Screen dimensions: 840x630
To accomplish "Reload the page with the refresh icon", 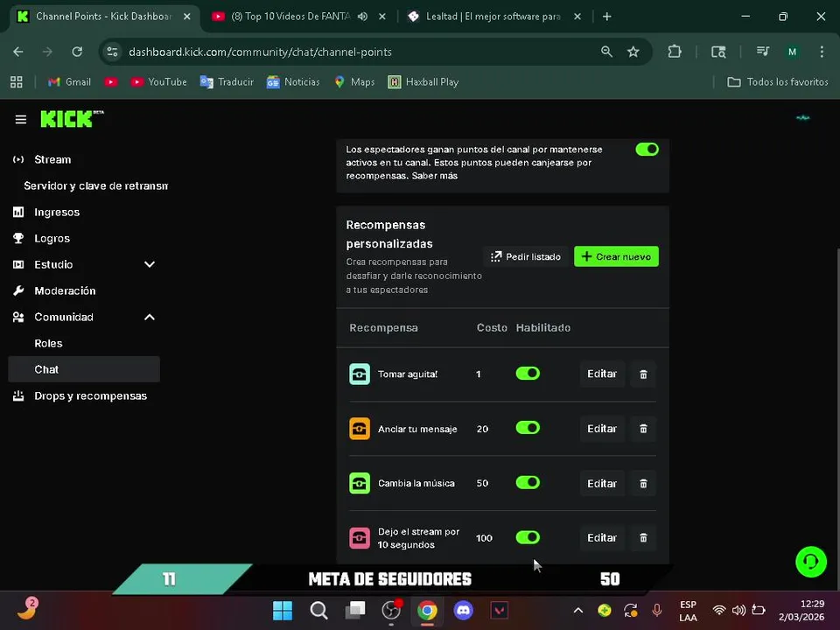I will coord(77,52).
